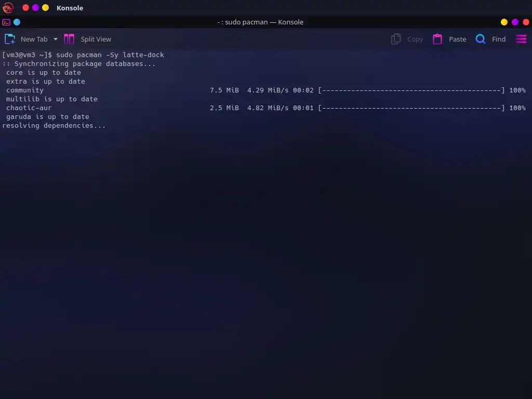Minimize window with yellow titlebar button
532x399 pixels.
click(504, 22)
